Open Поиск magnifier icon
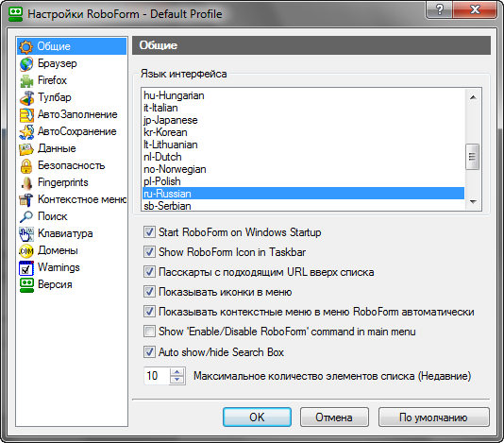 point(26,216)
